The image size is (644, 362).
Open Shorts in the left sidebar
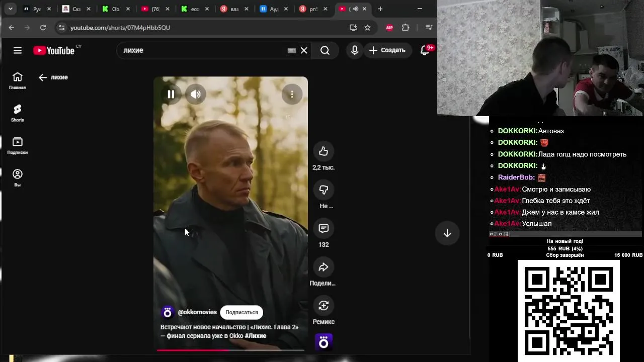click(x=17, y=114)
